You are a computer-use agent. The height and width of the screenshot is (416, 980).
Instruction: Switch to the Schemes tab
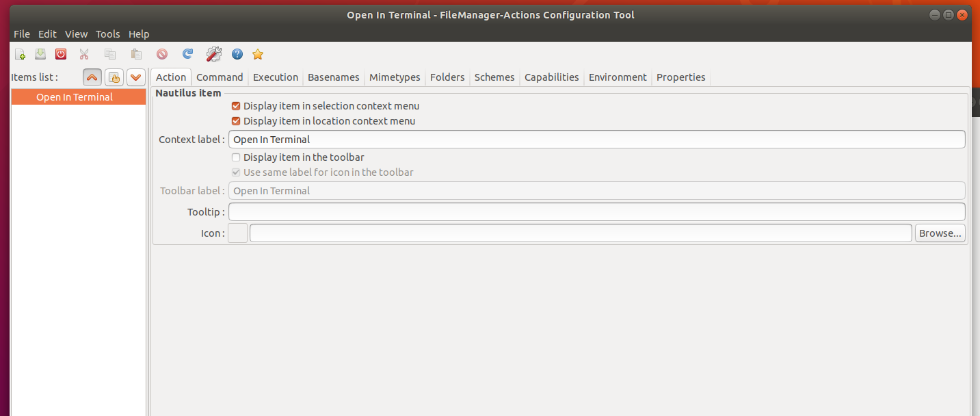click(494, 77)
